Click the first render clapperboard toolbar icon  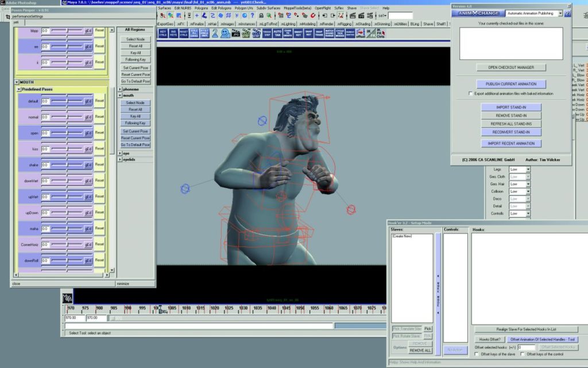tap(353, 16)
